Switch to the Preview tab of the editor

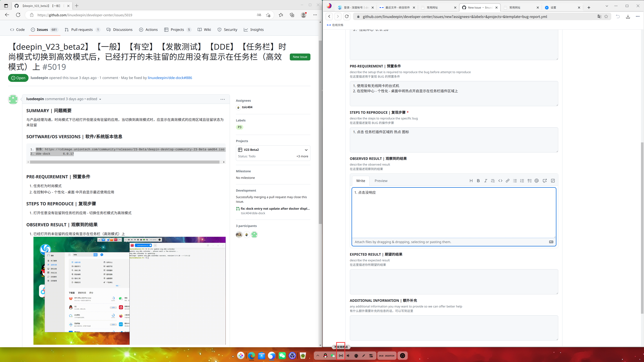click(381, 180)
